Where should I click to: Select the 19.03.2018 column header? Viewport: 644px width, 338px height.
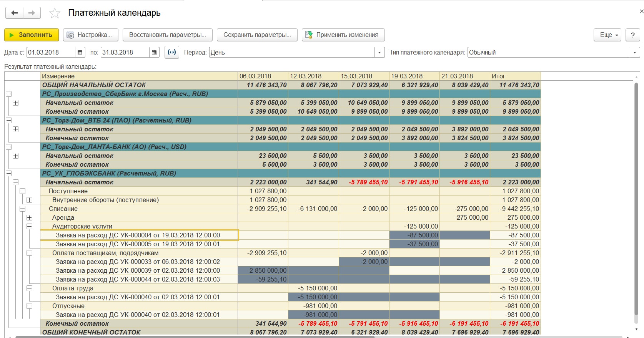414,76
